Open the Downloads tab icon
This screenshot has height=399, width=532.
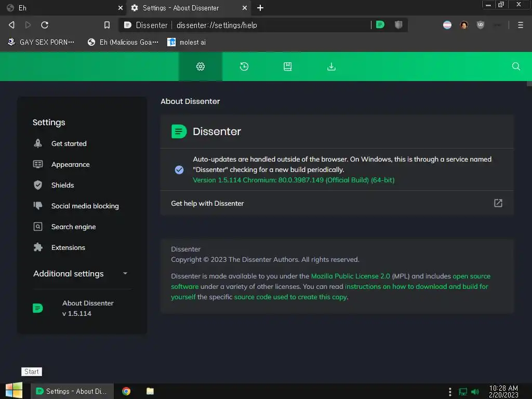pyautogui.click(x=331, y=66)
